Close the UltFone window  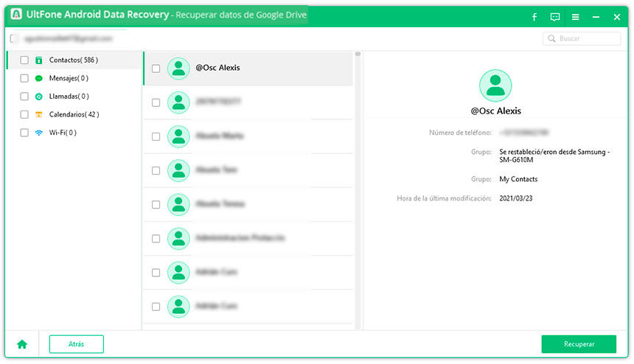pyautogui.click(x=616, y=17)
